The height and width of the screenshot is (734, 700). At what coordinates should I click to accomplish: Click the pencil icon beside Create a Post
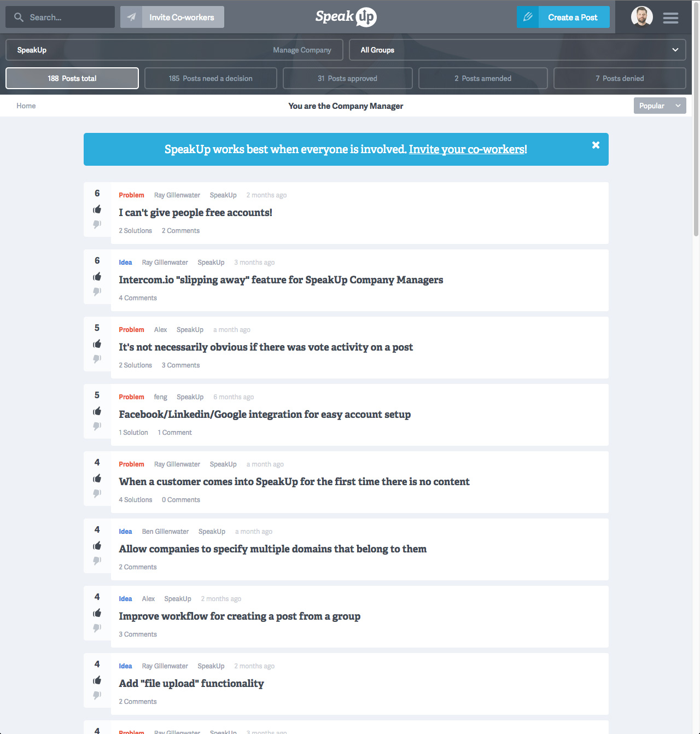point(528,17)
